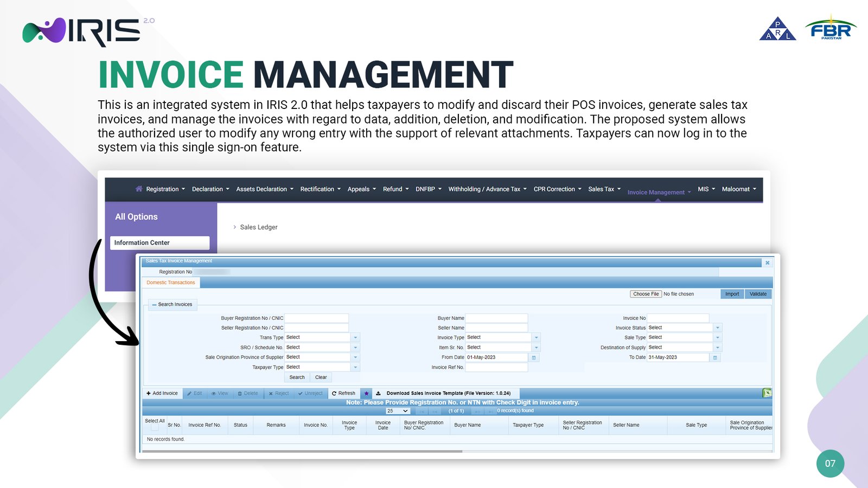This screenshot has height=488, width=868.
Task: Open Sale Origination Province of Supplier dropdown
Action: (355, 357)
